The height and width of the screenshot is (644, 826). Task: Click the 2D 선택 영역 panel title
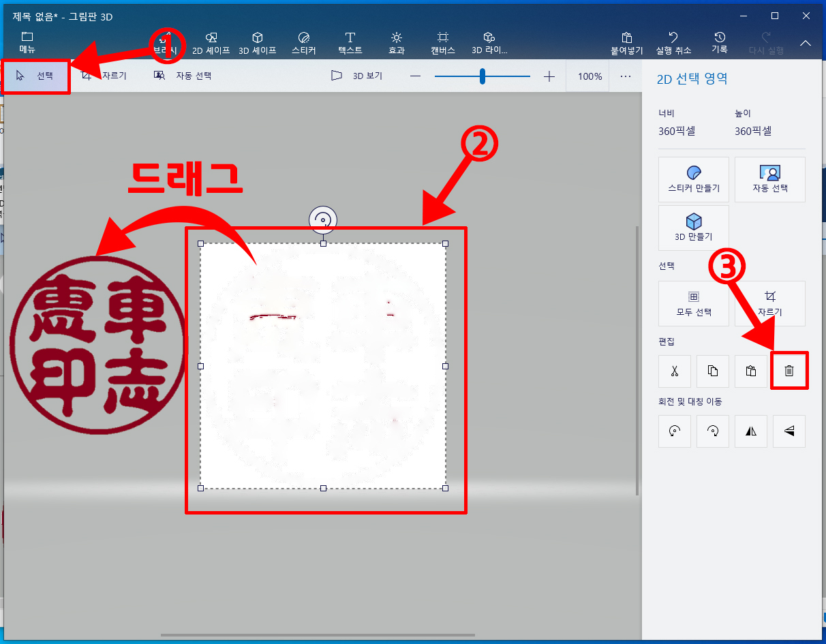click(x=692, y=79)
